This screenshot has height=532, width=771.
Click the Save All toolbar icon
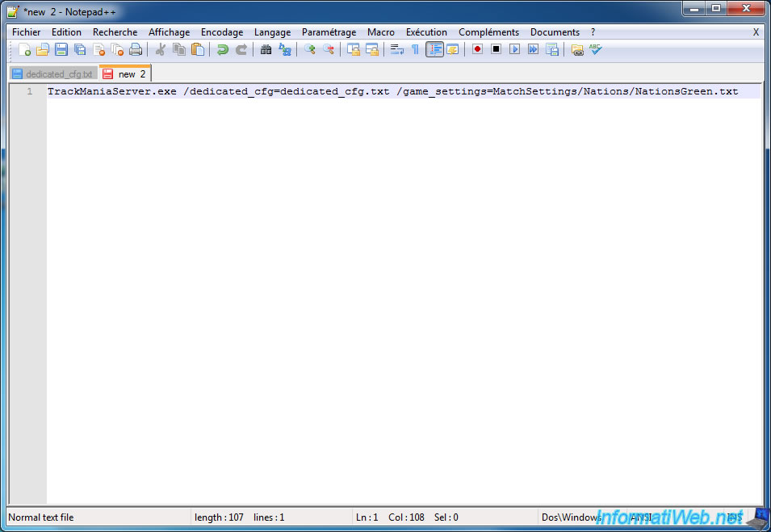80,49
